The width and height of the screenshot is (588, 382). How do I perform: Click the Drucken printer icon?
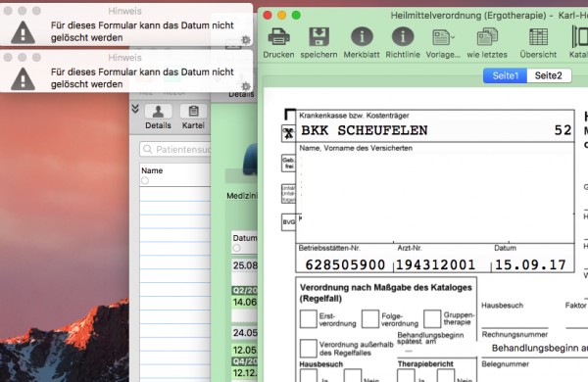(278, 37)
